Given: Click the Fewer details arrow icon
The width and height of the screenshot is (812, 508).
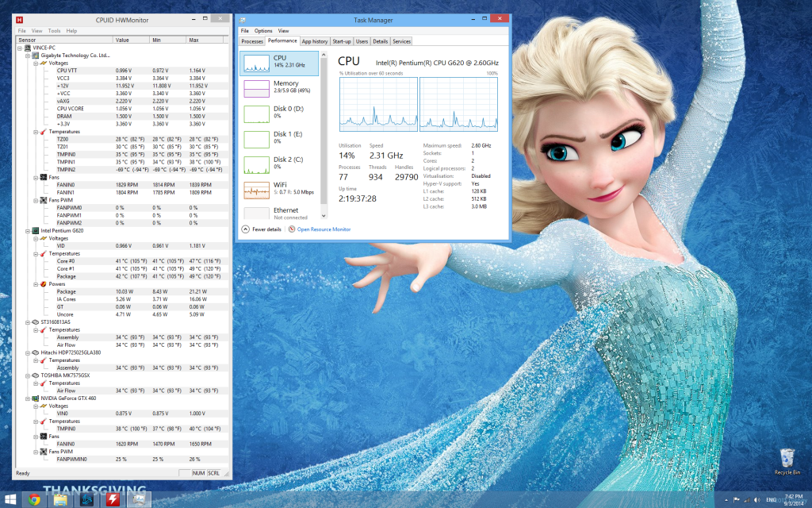Looking at the screenshot, I should pyautogui.click(x=245, y=229).
